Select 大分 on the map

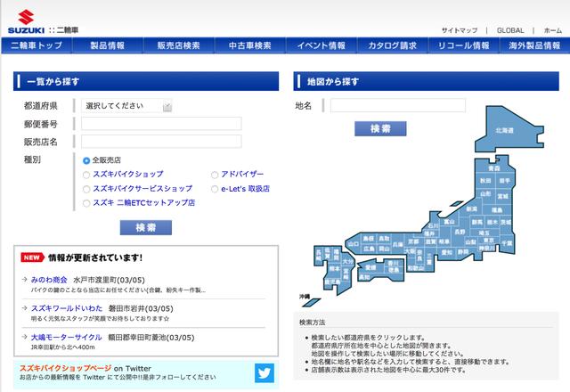click(347, 261)
